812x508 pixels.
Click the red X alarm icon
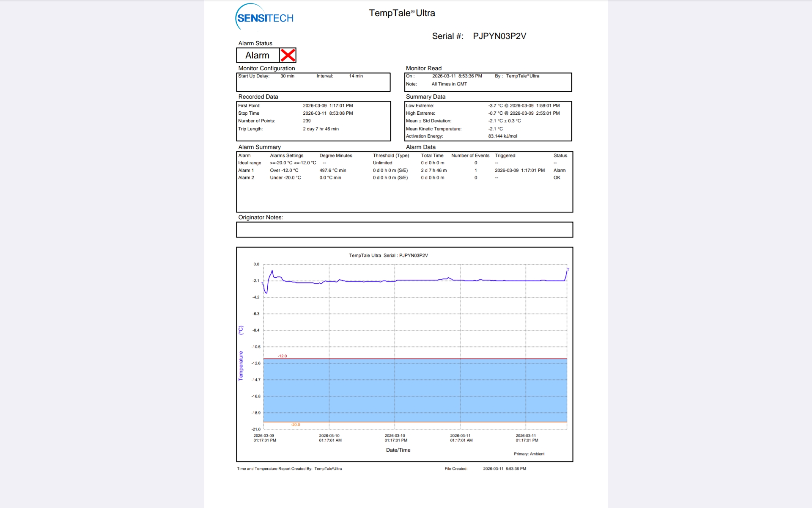click(288, 55)
